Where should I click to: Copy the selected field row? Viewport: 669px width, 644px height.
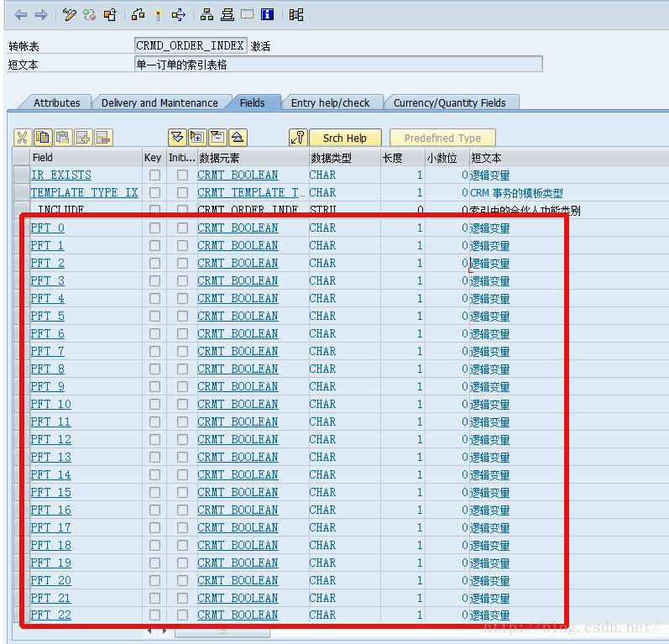43,138
